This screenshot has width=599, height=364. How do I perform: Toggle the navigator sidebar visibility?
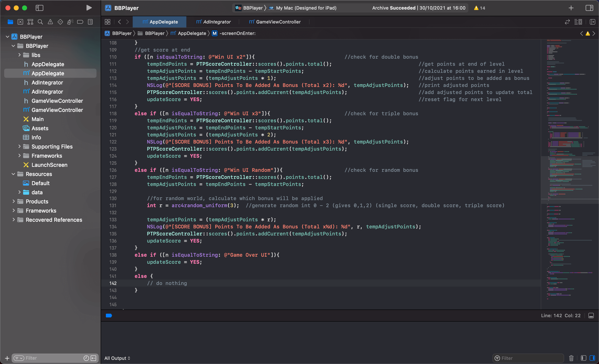click(39, 8)
